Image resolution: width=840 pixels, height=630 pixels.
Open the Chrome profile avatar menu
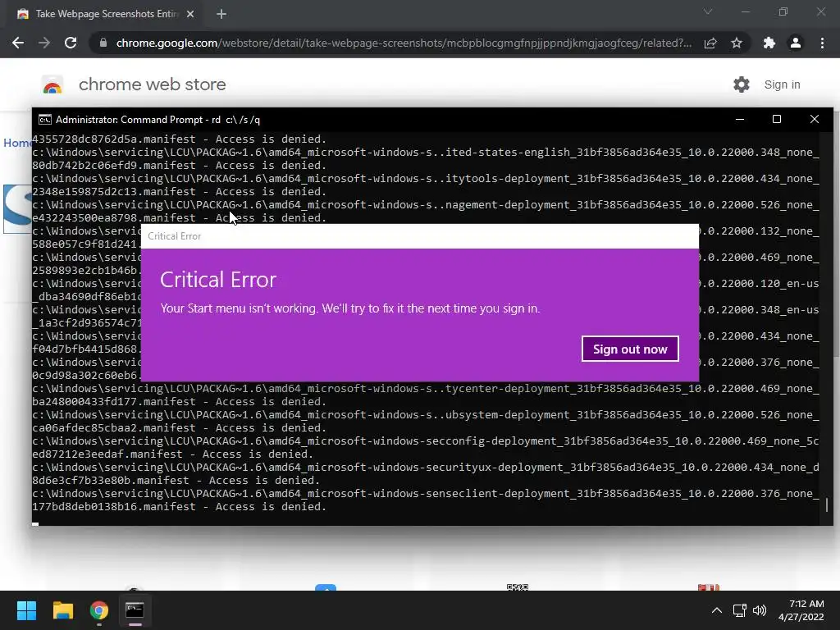pyautogui.click(x=796, y=43)
